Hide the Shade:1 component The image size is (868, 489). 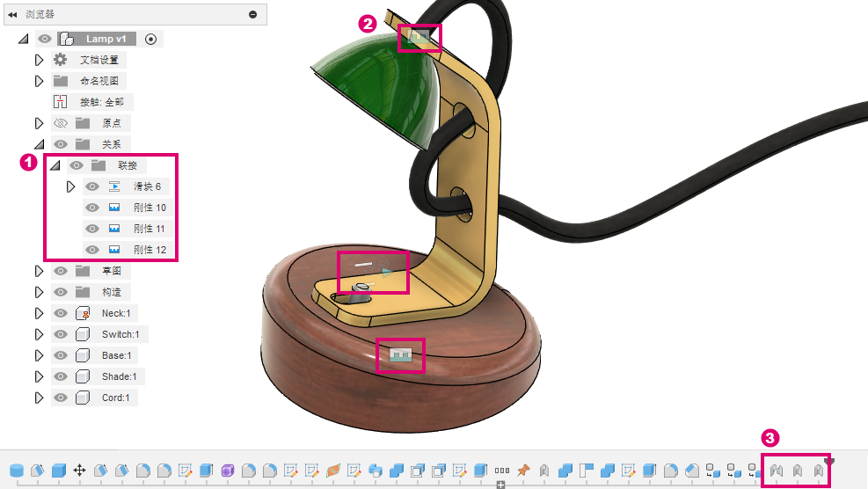[61, 376]
